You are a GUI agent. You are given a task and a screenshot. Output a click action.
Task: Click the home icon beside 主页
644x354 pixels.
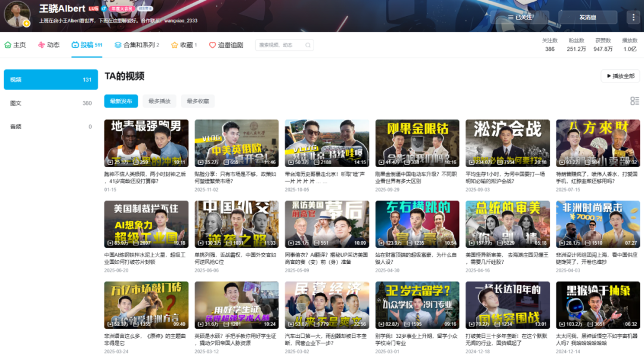pyautogui.click(x=8, y=45)
